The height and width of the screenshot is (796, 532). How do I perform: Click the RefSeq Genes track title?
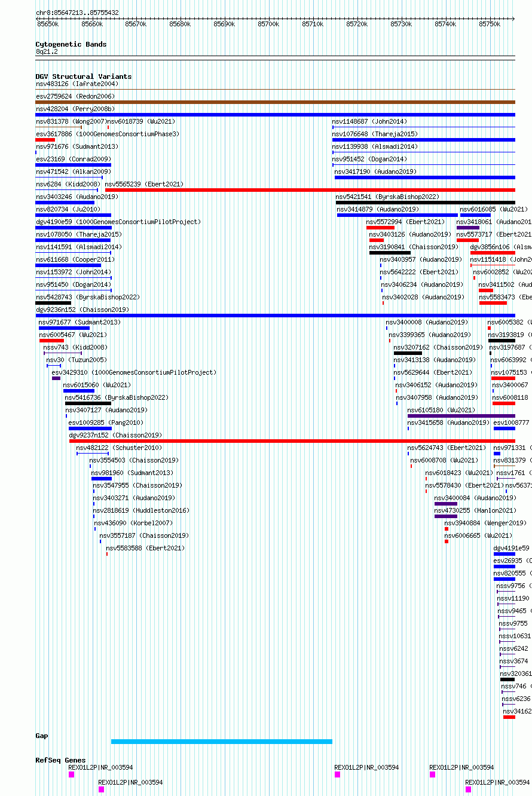[60, 760]
